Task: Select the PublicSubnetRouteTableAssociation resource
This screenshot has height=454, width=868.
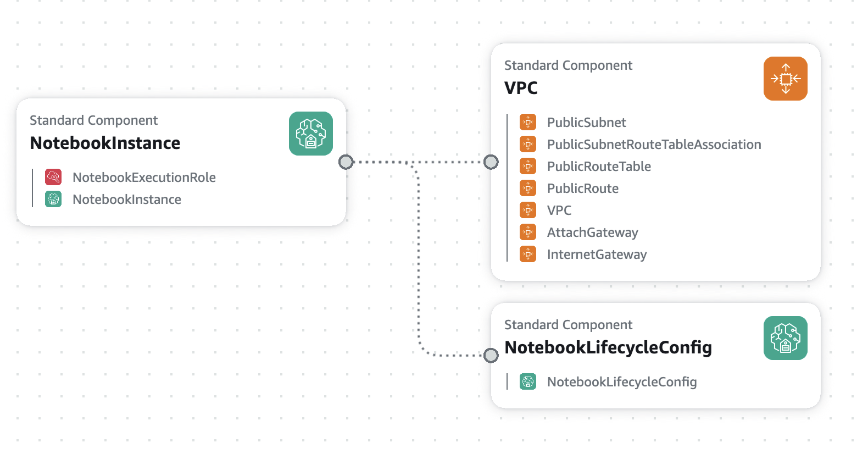Action: pos(654,145)
